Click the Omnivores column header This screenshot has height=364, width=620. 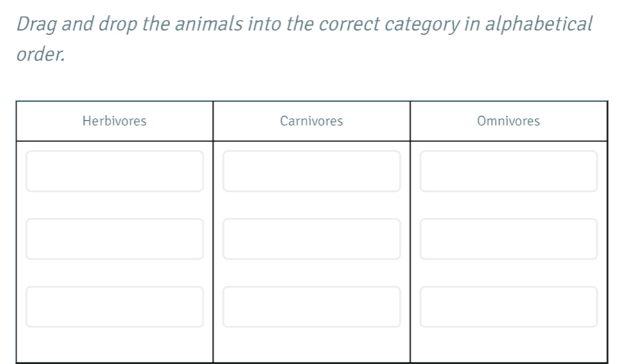(x=508, y=121)
